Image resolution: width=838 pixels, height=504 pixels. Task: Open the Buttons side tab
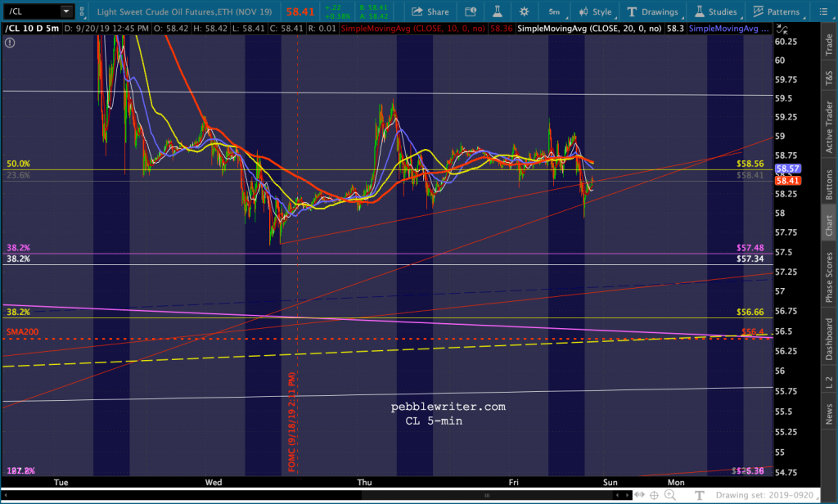(829, 184)
